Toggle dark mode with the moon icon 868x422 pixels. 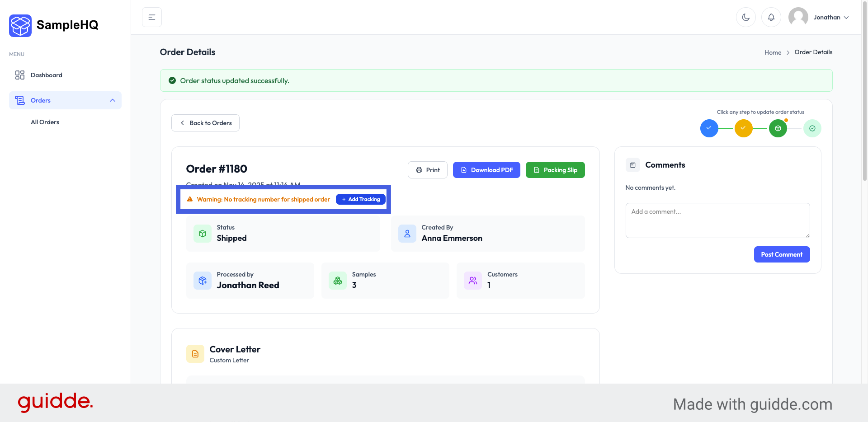pos(745,17)
